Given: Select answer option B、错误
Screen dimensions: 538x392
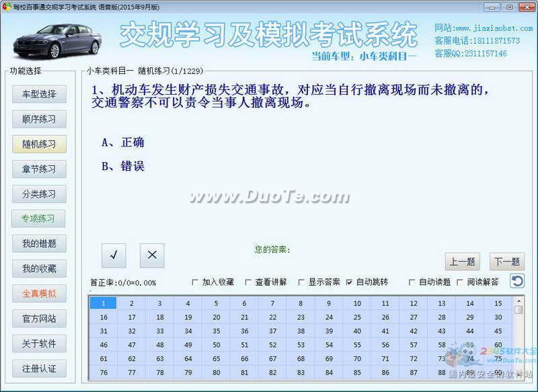Looking at the screenshot, I should click(123, 166).
